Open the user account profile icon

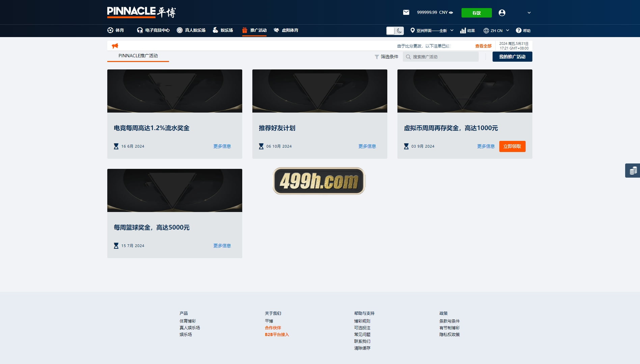click(x=502, y=13)
